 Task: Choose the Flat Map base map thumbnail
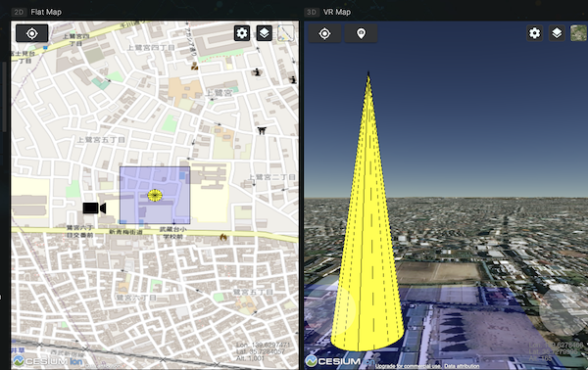pos(286,33)
